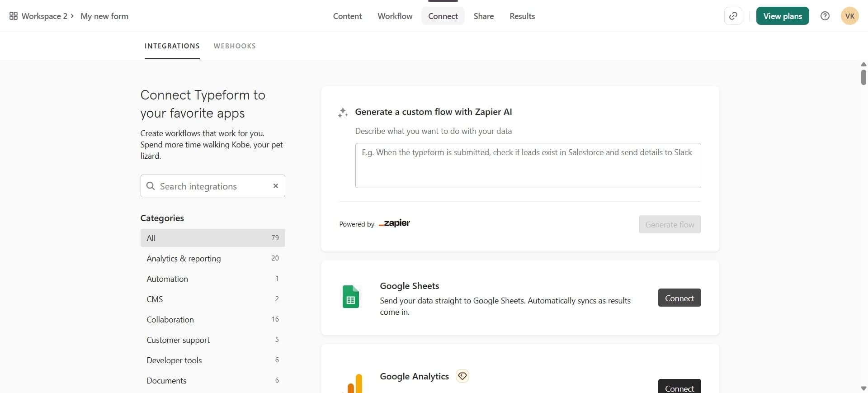Open the VK user avatar menu
This screenshot has height=393, width=868.
pyautogui.click(x=850, y=16)
